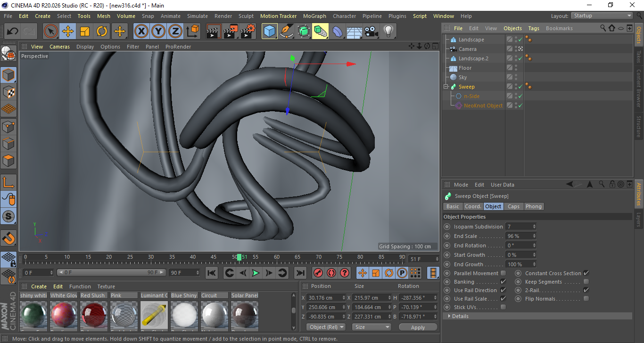Open the floor environment icon

tap(355, 32)
